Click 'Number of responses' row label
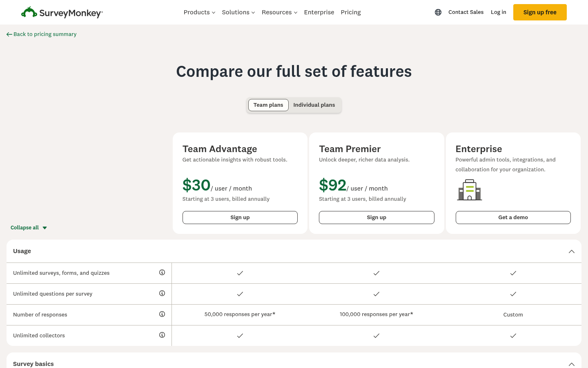588x368 pixels. click(x=40, y=315)
